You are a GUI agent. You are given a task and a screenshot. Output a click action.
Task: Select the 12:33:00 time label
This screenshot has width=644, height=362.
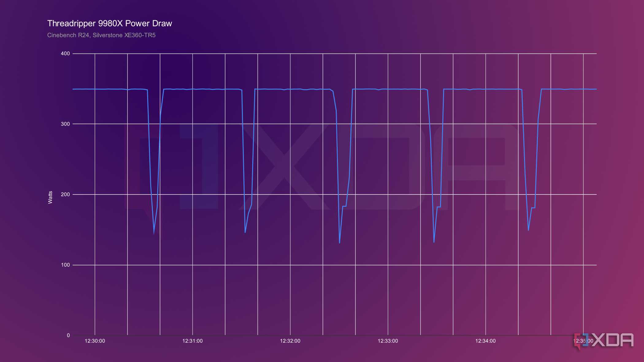click(x=388, y=341)
